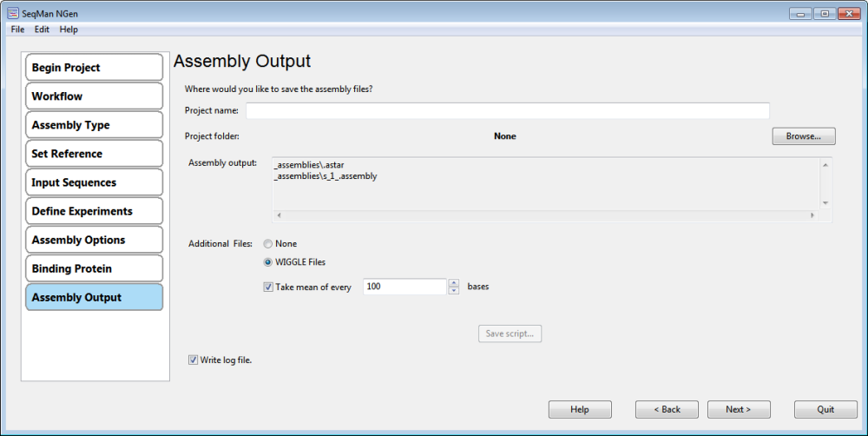Browse for a project folder
868x436 pixels.
pyautogui.click(x=804, y=136)
